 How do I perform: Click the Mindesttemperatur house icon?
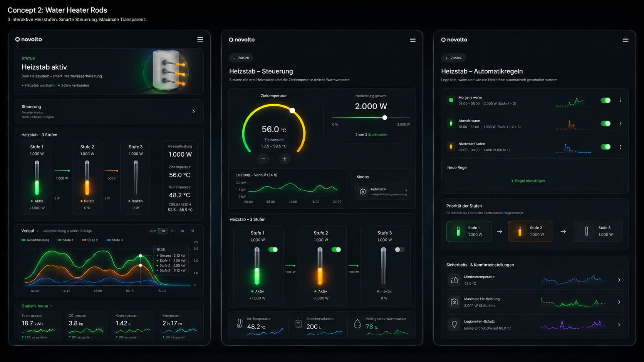pos(454,280)
